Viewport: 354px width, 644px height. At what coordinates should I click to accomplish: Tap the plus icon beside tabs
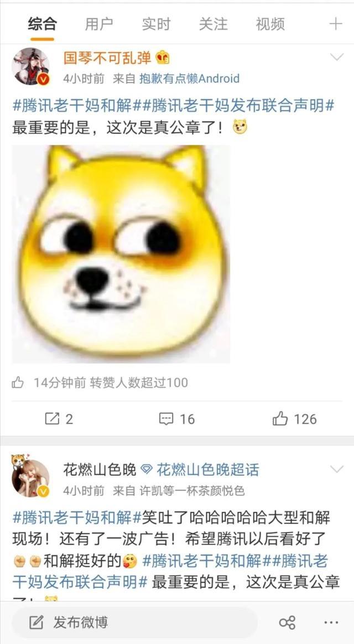click(x=336, y=24)
